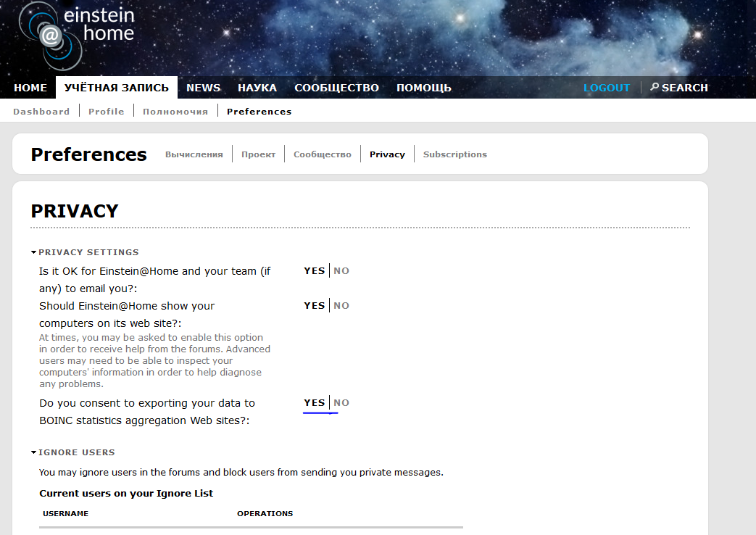Choose YES for exporting data consent
756x535 pixels.
315,403
